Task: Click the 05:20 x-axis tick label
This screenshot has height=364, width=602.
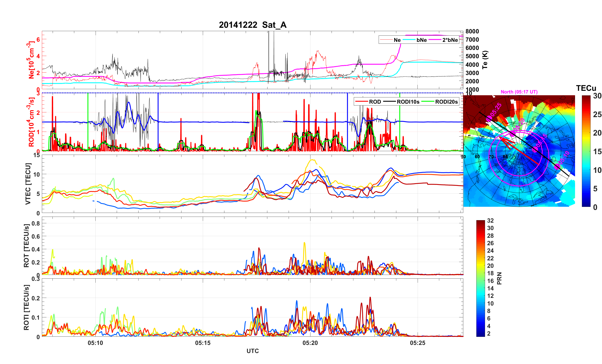Action: click(310, 343)
